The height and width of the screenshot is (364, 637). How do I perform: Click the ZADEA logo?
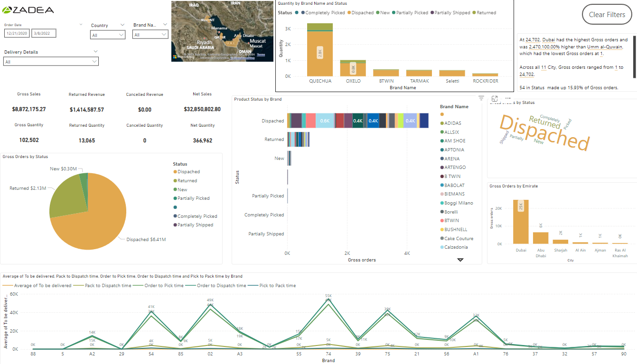coord(28,10)
